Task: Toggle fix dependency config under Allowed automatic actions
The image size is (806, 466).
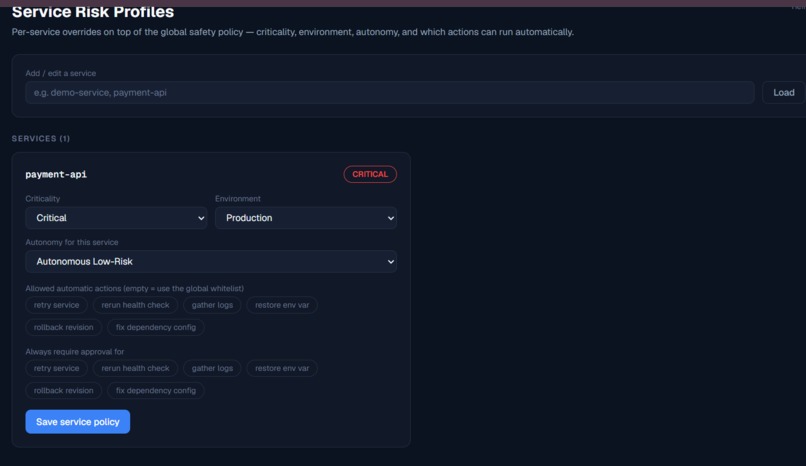Action: pyautogui.click(x=156, y=327)
